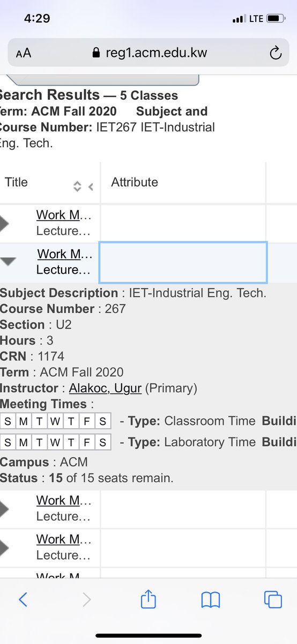Open instructor link Alakoc, Ugur

tap(105, 388)
